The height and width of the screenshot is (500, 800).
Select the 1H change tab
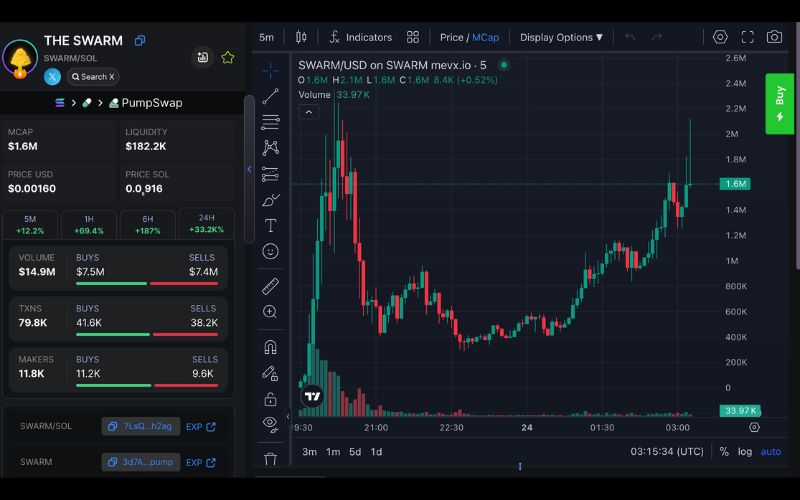tap(89, 224)
